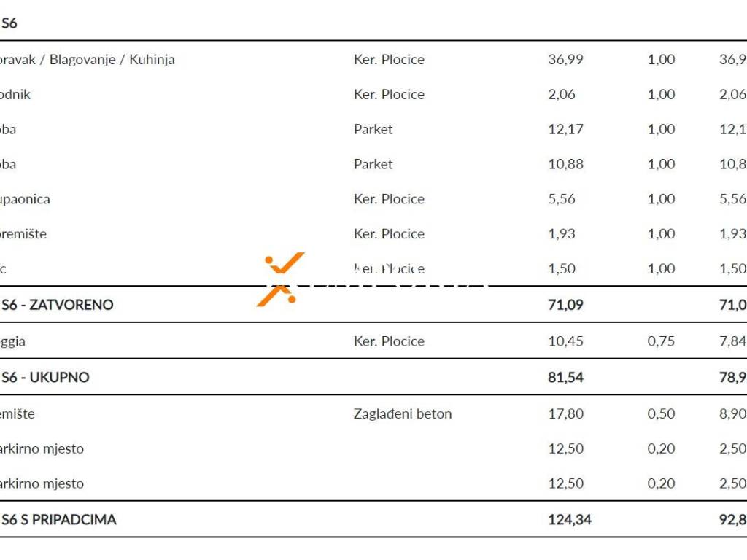Image resolution: width=747 pixels, height=560 pixels.
Task: Select the Zaglađeni beton cell
Action: tap(403, 413)
